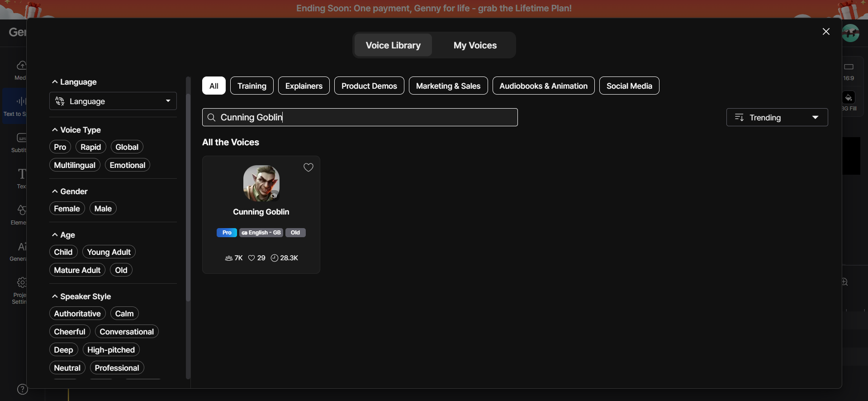
Task: Select the Product Demos category filter
Action: 369,86
